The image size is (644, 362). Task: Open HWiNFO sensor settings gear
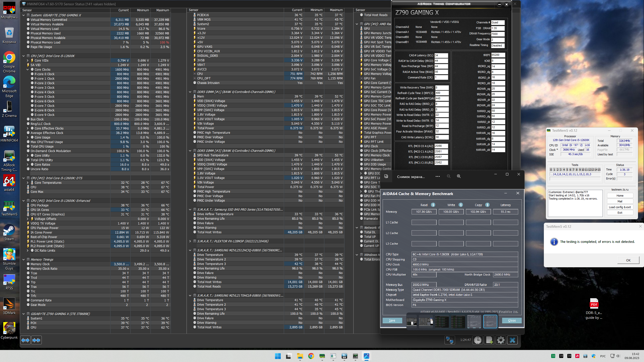tap(501, 340)
